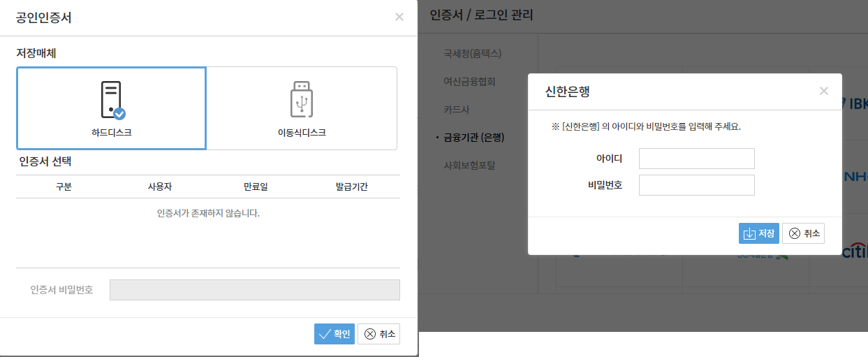Click the 사용자 column header
The image size is (868, 357).
[x=160, y=187]
